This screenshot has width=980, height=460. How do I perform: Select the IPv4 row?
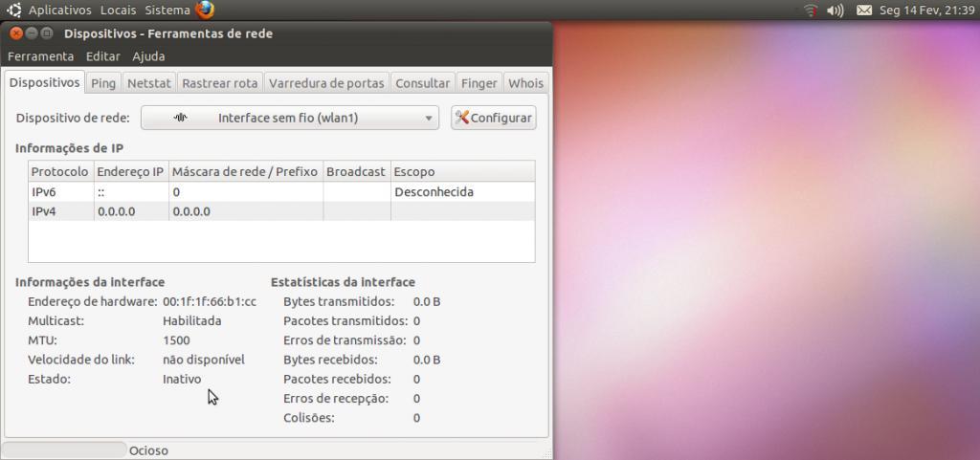coord(281,211)
